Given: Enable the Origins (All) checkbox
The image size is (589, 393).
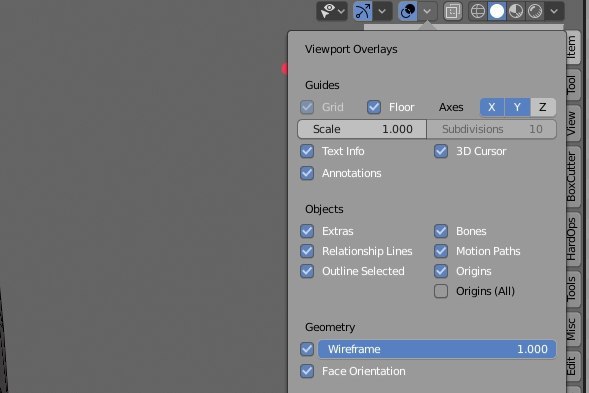Looking at the screenshot, I should (x=441, y=291).
